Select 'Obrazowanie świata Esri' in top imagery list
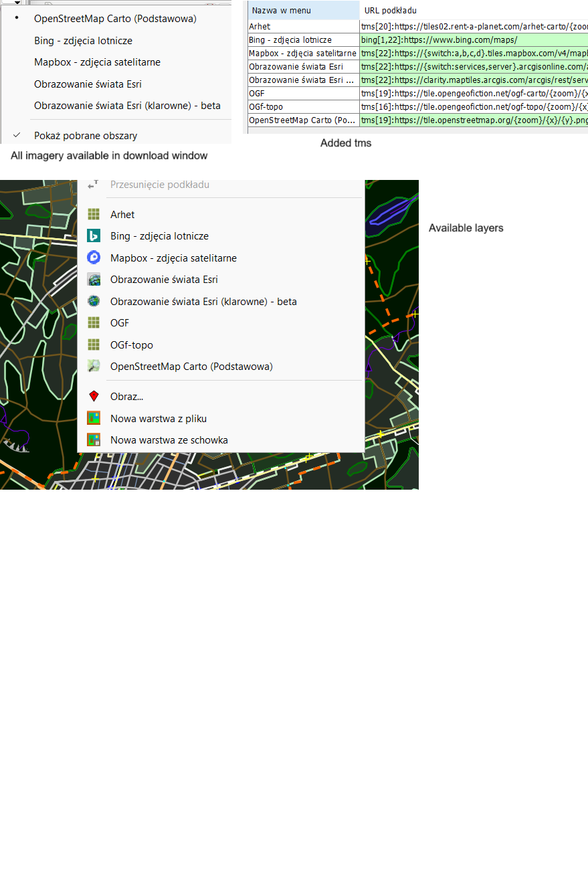588x873 pixels. click(x=88, y=84)
